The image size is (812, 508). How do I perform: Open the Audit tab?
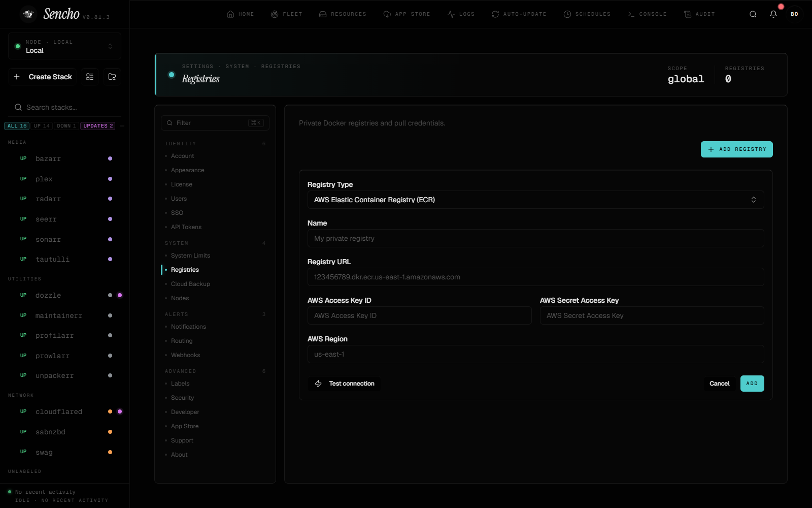point(699,14)
